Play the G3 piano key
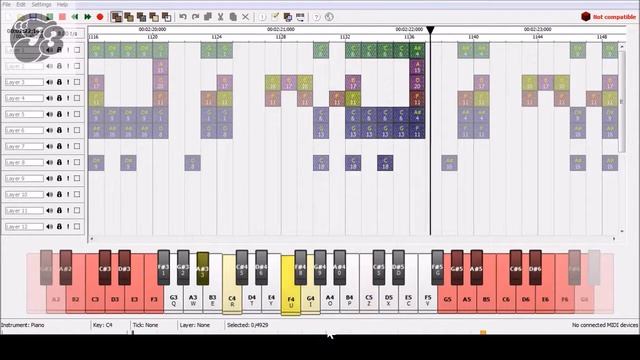640x360 pixels. pos(173,300)
